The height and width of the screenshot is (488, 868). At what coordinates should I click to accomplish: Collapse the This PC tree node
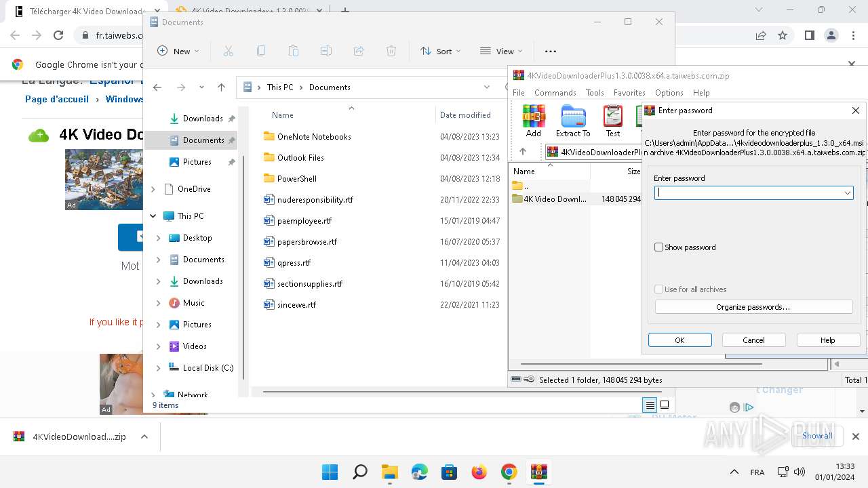pos(154,216)
